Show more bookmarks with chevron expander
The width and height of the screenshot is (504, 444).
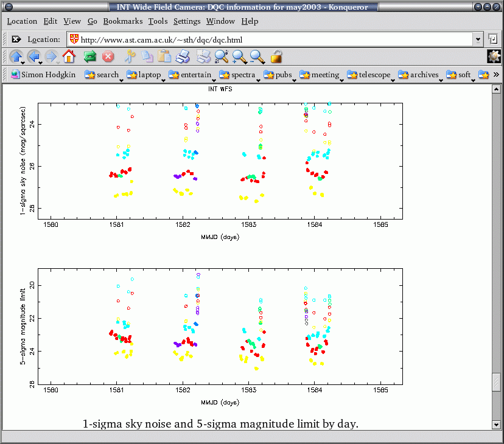point(496,75)
